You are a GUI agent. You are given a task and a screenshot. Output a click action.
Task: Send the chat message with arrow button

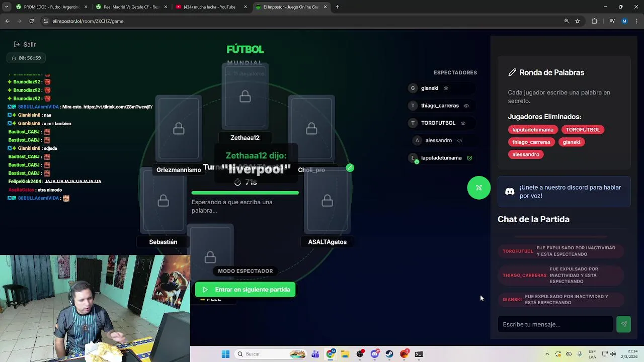[623, 324]
